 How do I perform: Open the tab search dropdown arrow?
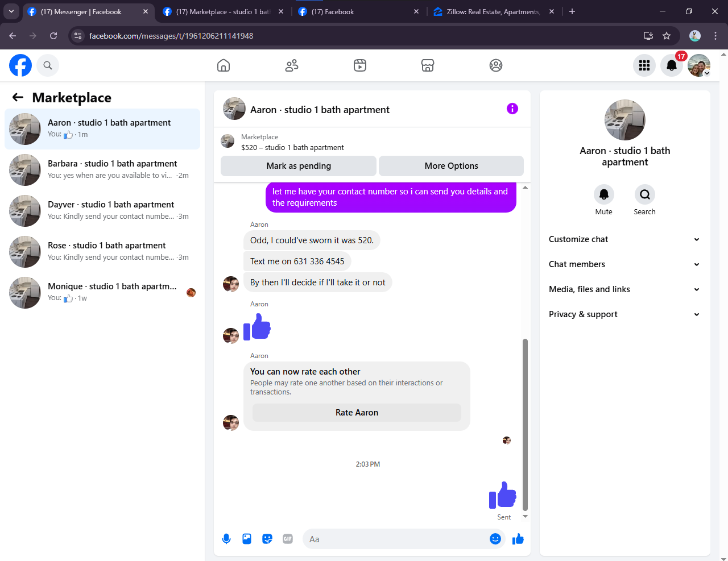pos(11,11)
